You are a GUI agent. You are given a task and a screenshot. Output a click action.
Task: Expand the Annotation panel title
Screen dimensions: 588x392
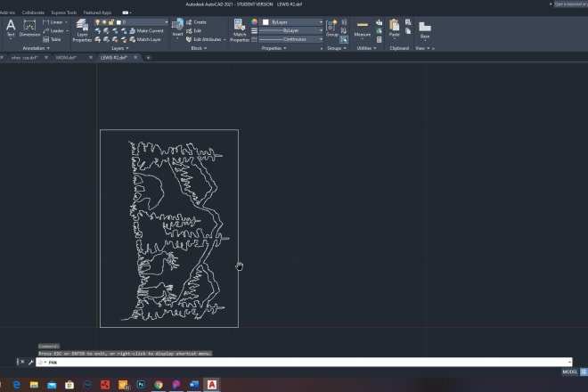tap(36, 48)
